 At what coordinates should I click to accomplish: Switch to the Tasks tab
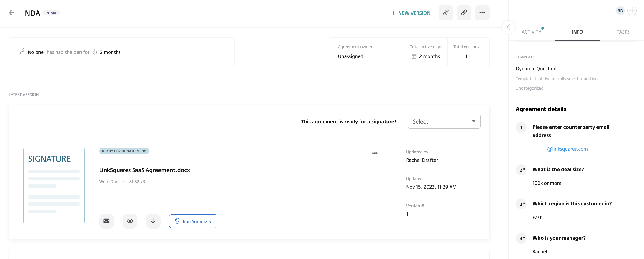tap(623, 32)
